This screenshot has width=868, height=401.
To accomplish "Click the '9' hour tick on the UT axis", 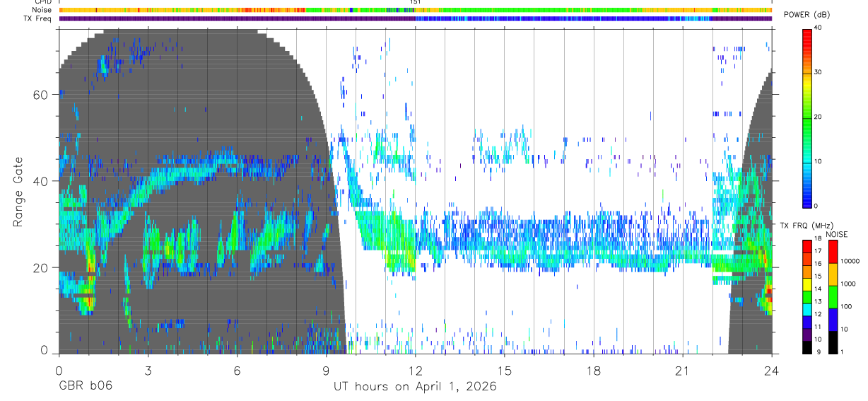I will (326, 371).
